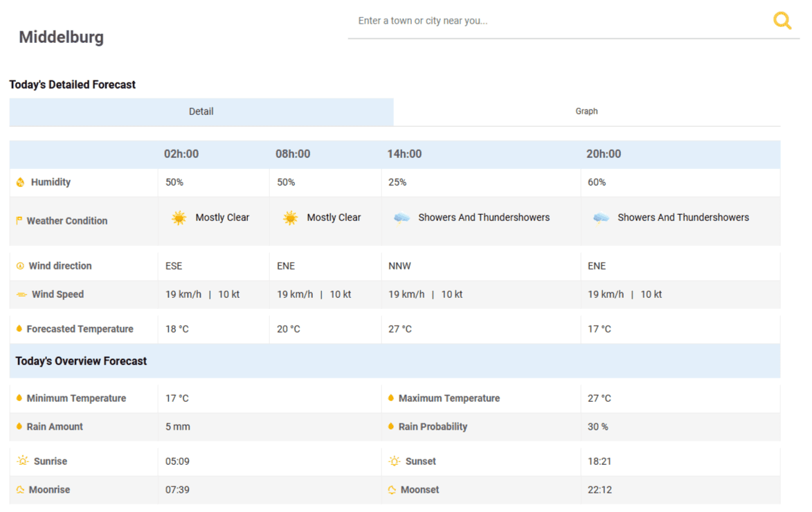The image size is (812, 512).
Task: Click the Moonset icon
Action: click(392, 490)
